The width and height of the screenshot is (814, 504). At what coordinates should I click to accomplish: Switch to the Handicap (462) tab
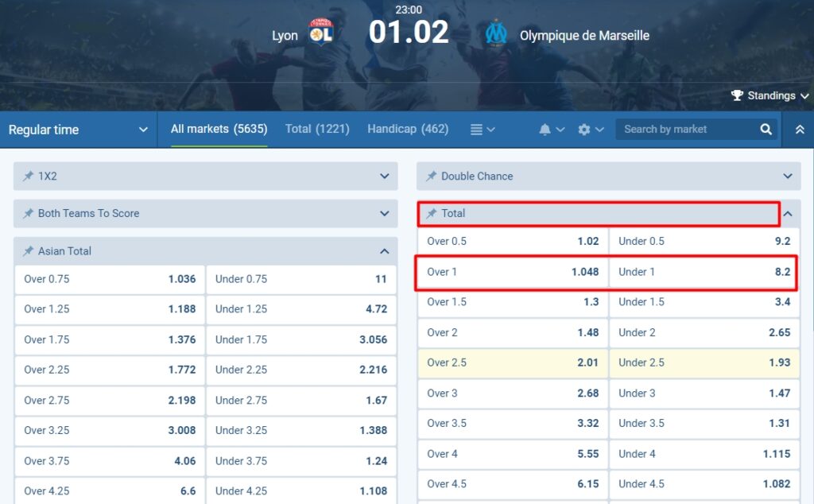[x=408, y=129]
